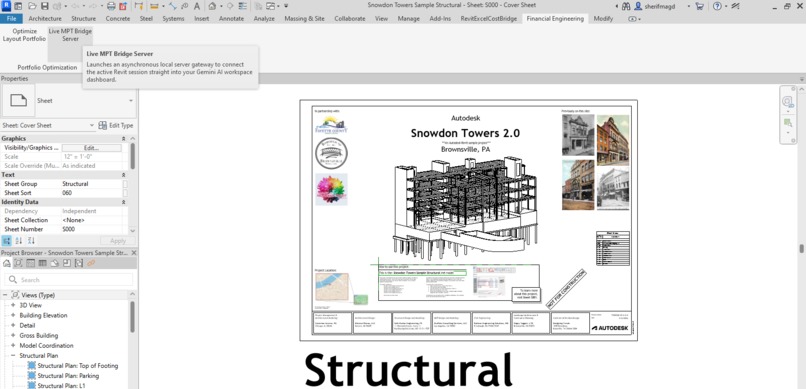806x389 pixels.
Task: Open the Sheet type selector dropdown
Action: coord(131,101)
